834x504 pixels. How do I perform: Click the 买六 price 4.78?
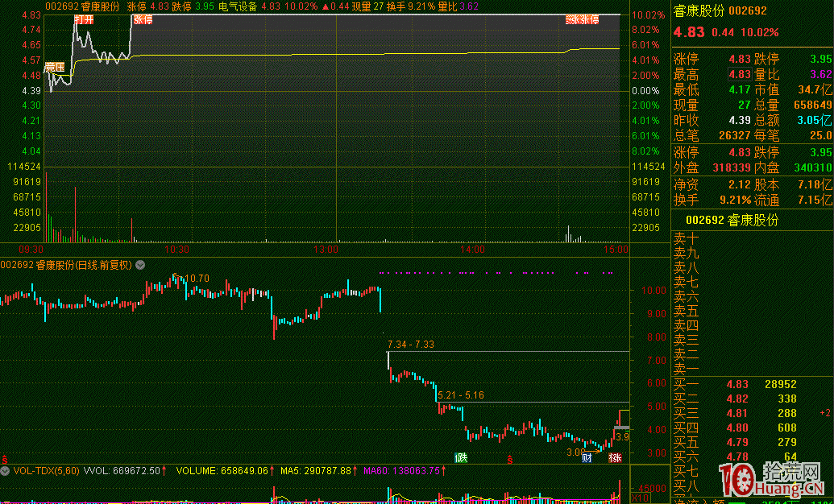(x=737, y=456)
